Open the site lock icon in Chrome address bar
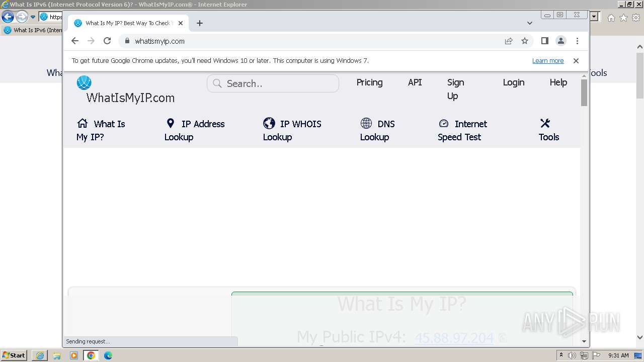The image size is (644, 362). pos(127,41)
